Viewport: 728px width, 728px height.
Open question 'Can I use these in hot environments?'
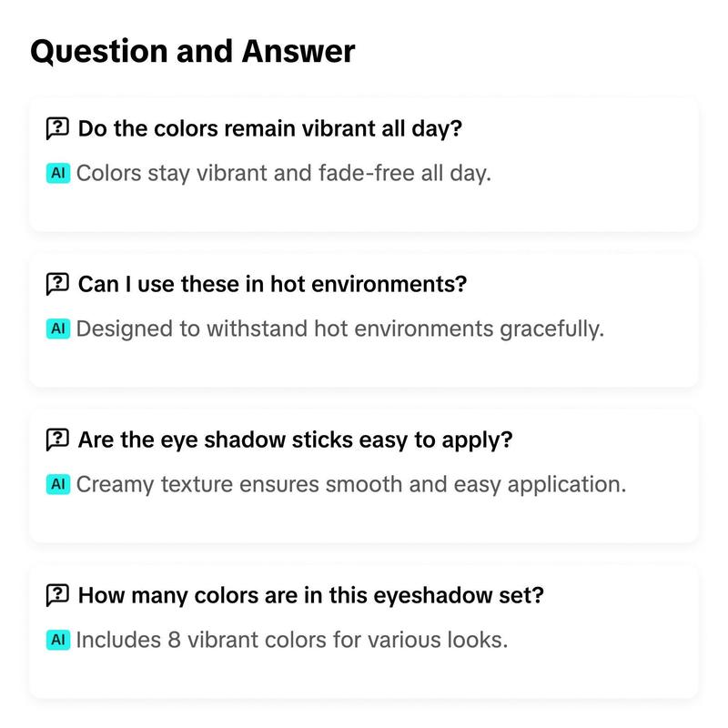pyautogui.click(x=272, y=284)
